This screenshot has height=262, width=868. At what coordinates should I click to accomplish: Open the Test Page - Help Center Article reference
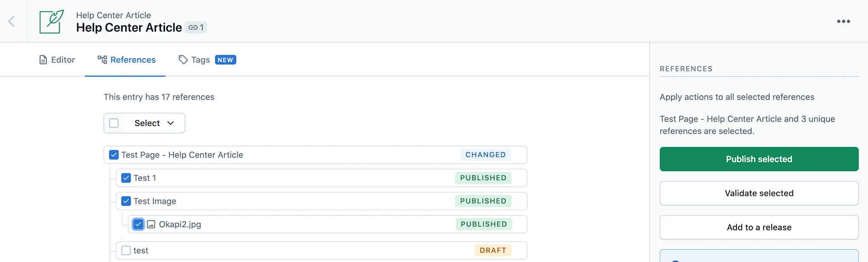pos(315,155)
